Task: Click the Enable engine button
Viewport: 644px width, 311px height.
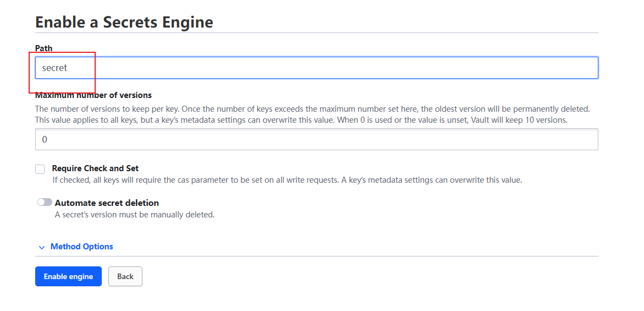Action: click(x=68, y=276)
